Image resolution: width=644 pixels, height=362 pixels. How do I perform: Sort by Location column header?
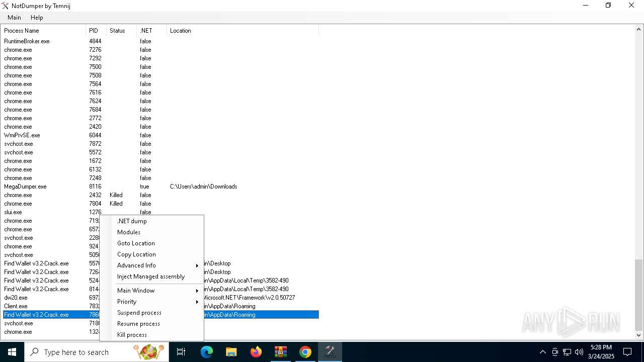(x=243, y=31)
